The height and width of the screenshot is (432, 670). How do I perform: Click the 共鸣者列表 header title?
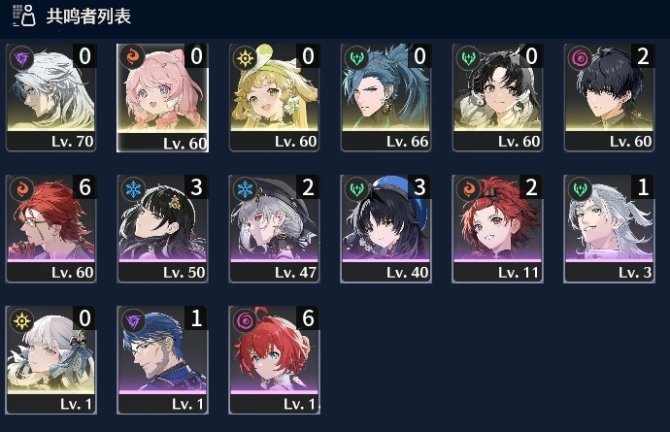(x=88, y=16)
